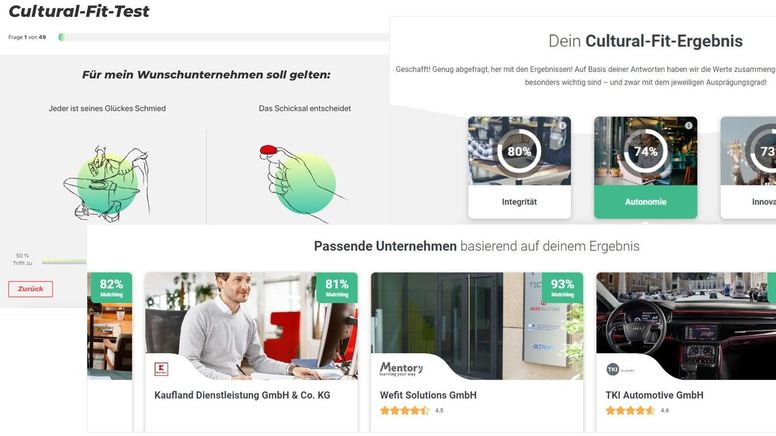Screen dimensions: 776x436
Task: Click the TKI logo icon
Action: [613, 369]
